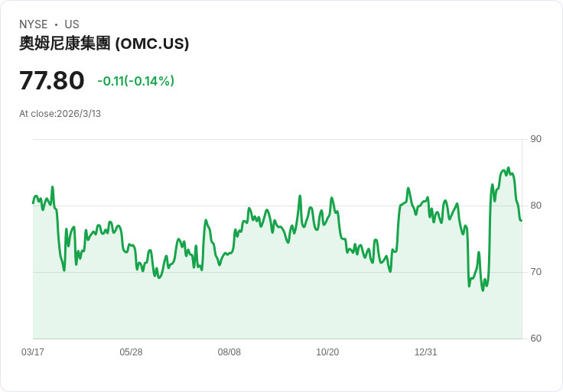
Task: Click the NYSE exchange label
Action: [x=34, y=24]
